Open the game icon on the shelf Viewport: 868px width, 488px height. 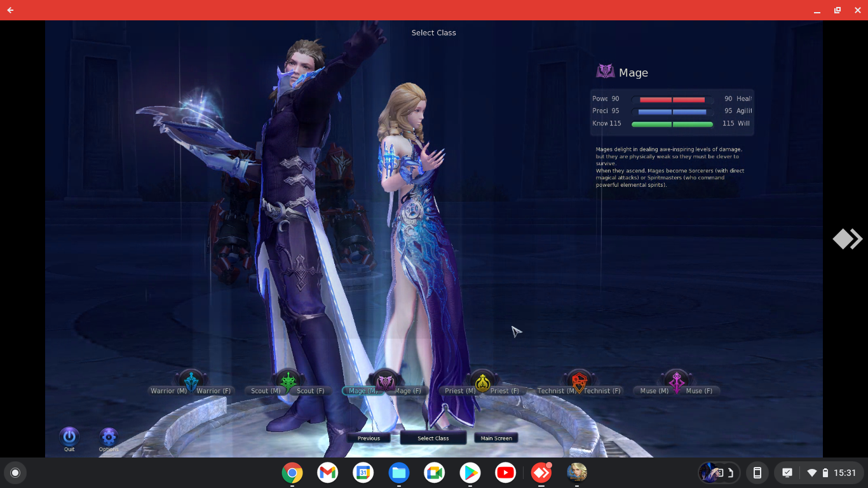(577, 473)
